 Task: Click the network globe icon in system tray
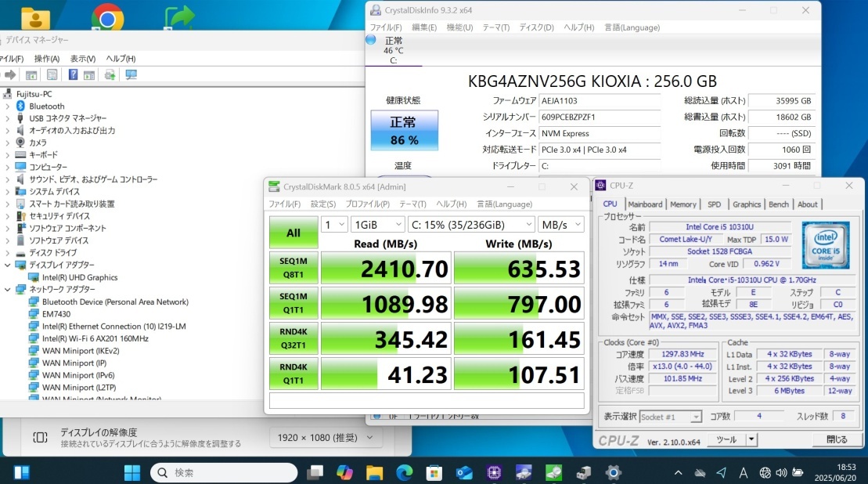[765, 472]
